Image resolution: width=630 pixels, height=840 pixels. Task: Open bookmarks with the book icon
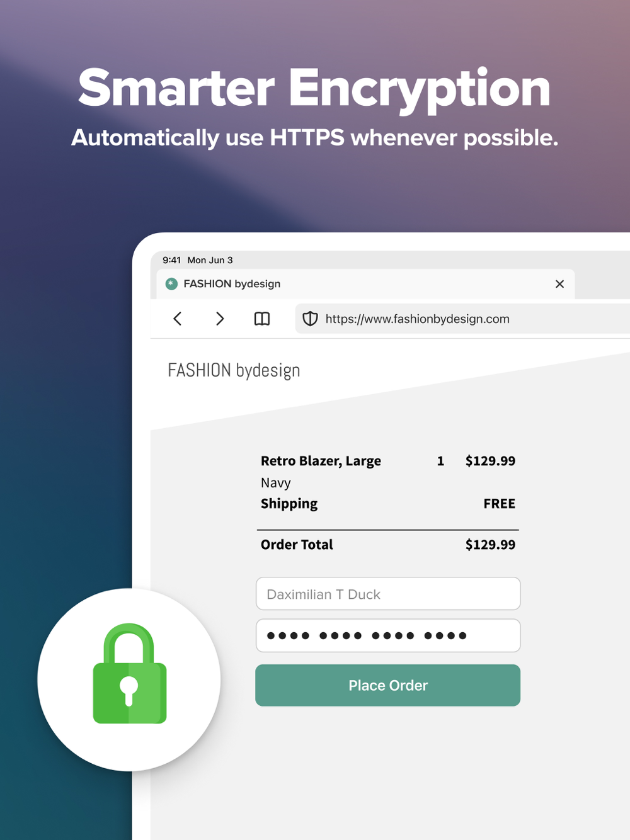(x=262, y=319)
